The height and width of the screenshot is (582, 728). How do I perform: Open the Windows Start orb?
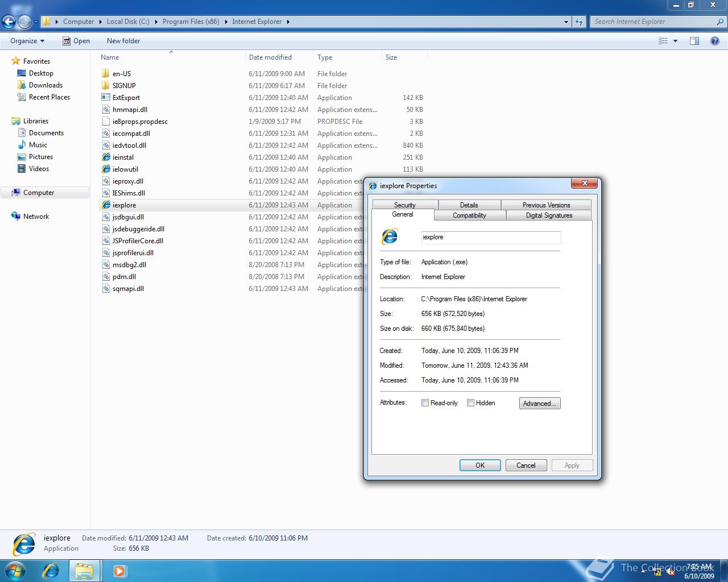(x=15, y=570)
